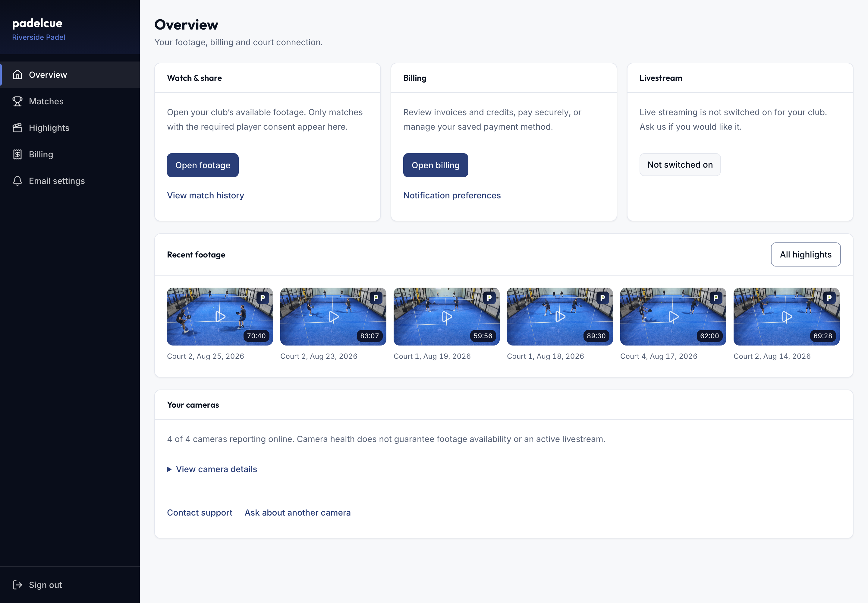Image resolution: width=868 pixels, height=603 pixels.
Task: Click the padelcue logo
Action: (x=37, y=23)
